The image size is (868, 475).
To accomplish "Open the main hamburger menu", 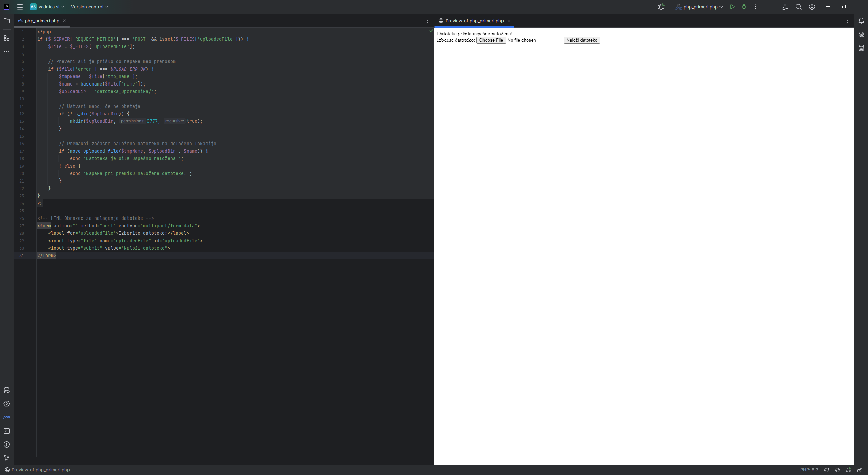I will click(x=20, y=7).
